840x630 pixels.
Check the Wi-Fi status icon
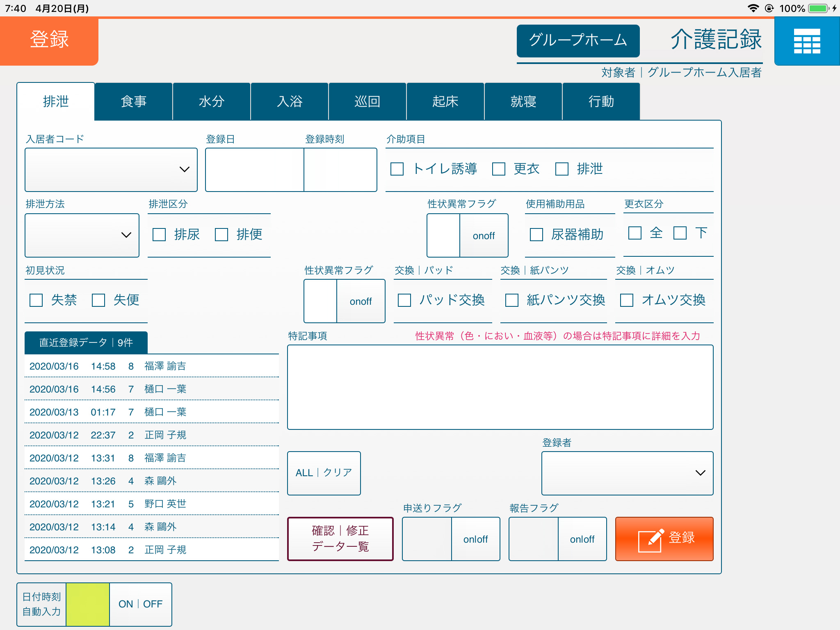coord(753,8)
